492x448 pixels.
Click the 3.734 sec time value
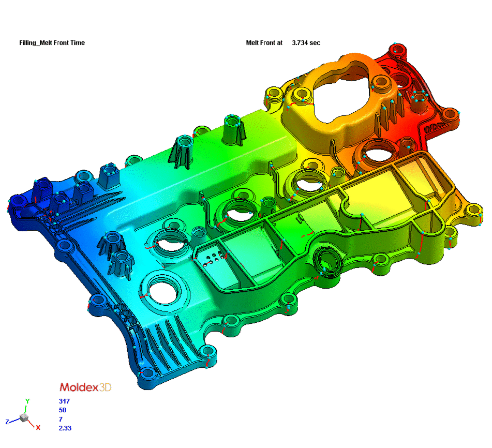click(306, 43)
